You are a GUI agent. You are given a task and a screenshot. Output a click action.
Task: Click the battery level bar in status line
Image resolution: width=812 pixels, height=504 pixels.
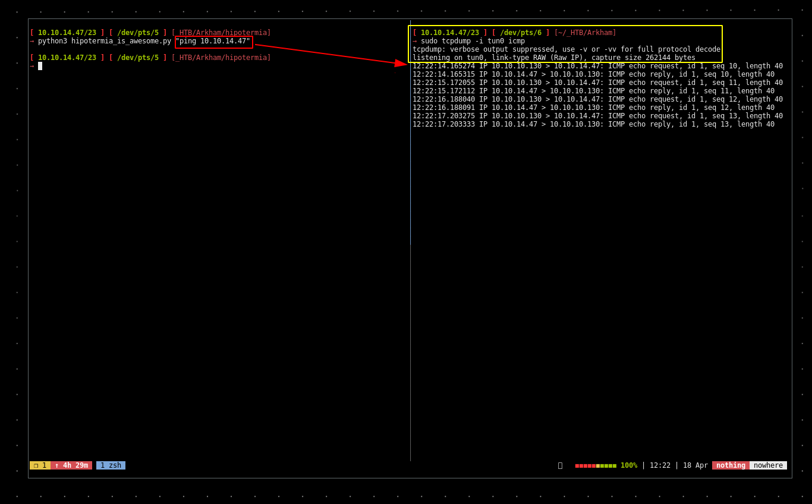595,465
